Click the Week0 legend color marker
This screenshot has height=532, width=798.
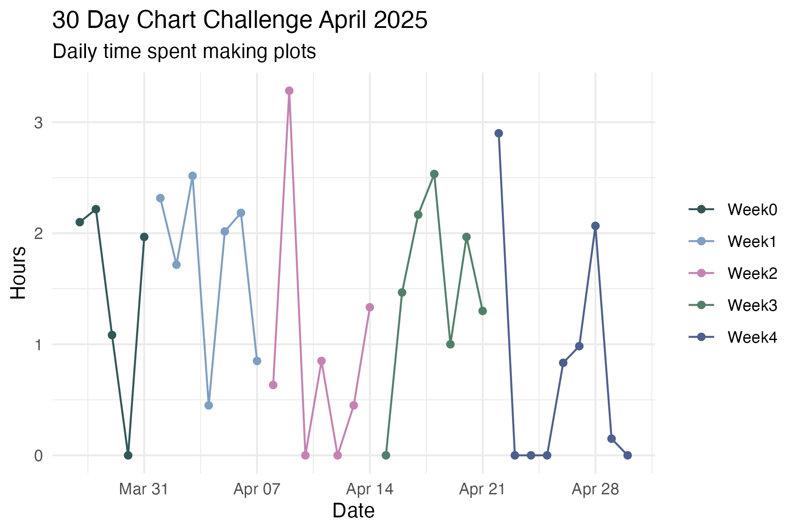(x=701, y=209)
